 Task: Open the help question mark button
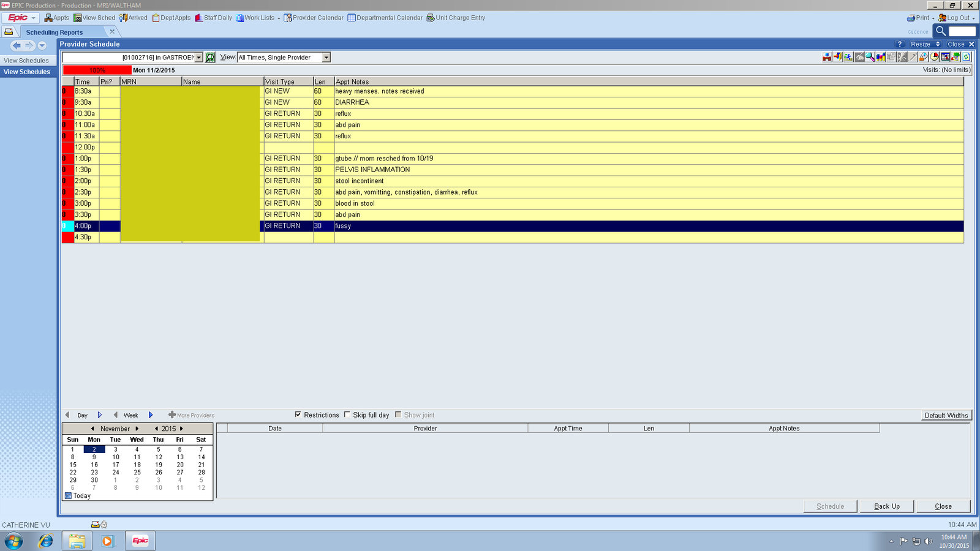tap(900, 44)
